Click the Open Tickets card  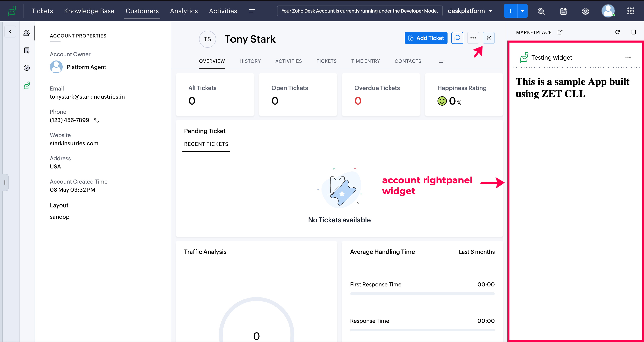(298, 94)
